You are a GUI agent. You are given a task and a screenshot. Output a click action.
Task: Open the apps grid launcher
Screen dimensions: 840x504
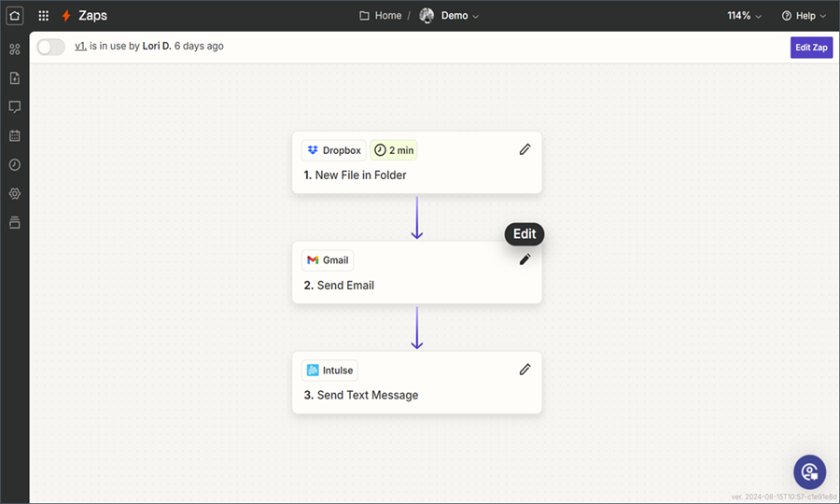tap(44, 16)
